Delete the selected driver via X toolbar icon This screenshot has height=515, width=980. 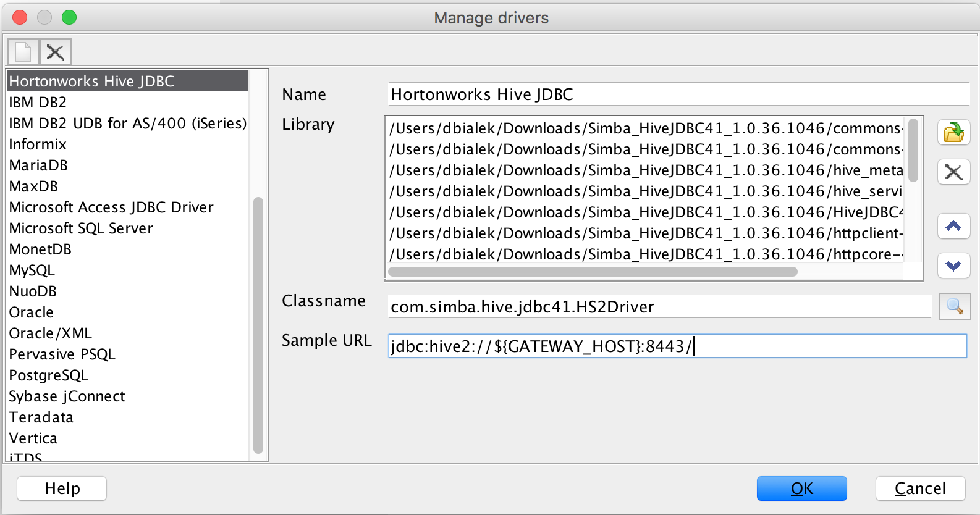[56, 52]
